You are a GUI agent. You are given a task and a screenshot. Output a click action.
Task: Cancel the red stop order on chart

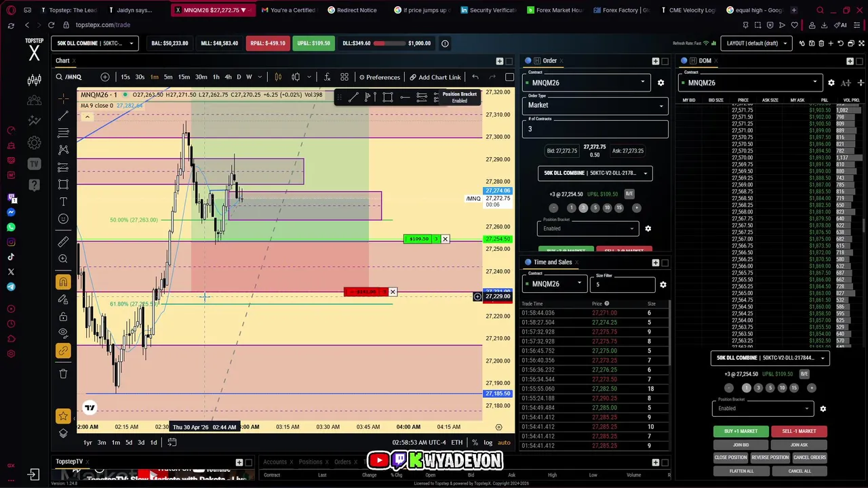coord(393,292)
